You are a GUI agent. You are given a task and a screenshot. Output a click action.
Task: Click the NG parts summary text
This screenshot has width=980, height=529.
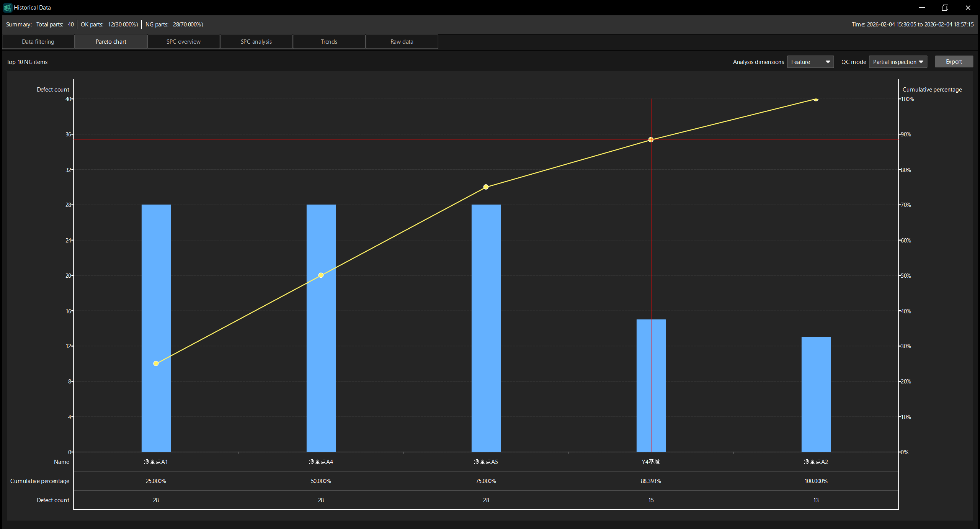[174, 24]
